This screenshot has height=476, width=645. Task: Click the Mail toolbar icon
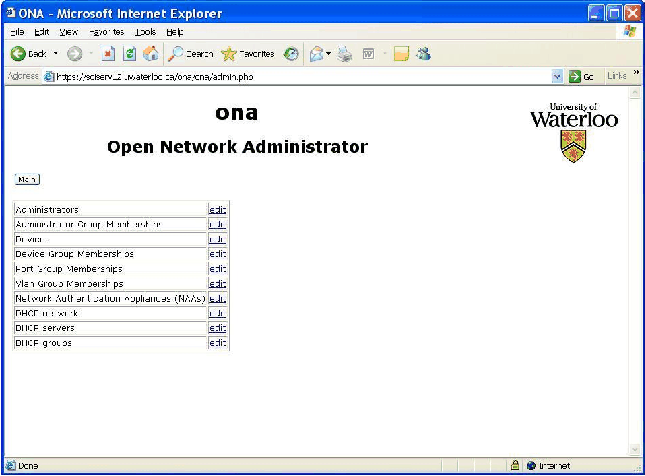pos(318,54)
